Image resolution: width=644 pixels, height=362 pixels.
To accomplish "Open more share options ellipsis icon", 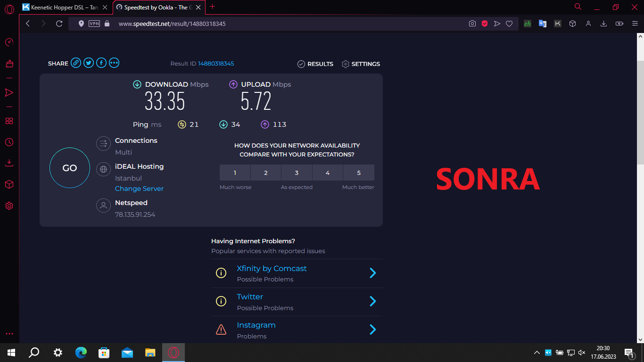I will click(x=114, y=63).
